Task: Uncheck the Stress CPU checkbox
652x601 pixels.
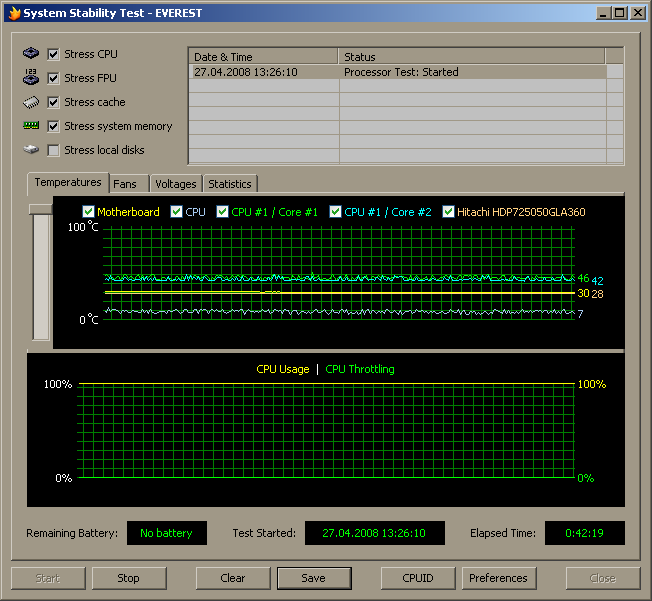Action: [54, 54]
